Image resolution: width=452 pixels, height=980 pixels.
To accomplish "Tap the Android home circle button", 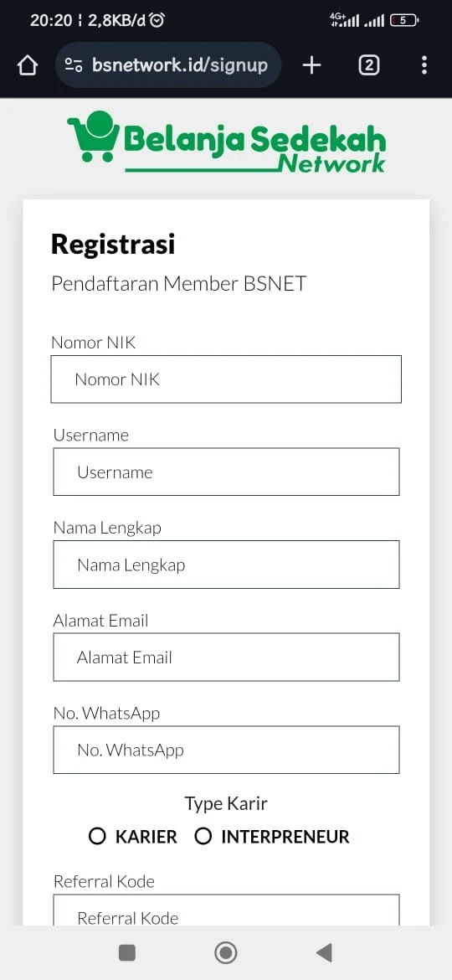I will pyautogui.click(x=225, y=952).
